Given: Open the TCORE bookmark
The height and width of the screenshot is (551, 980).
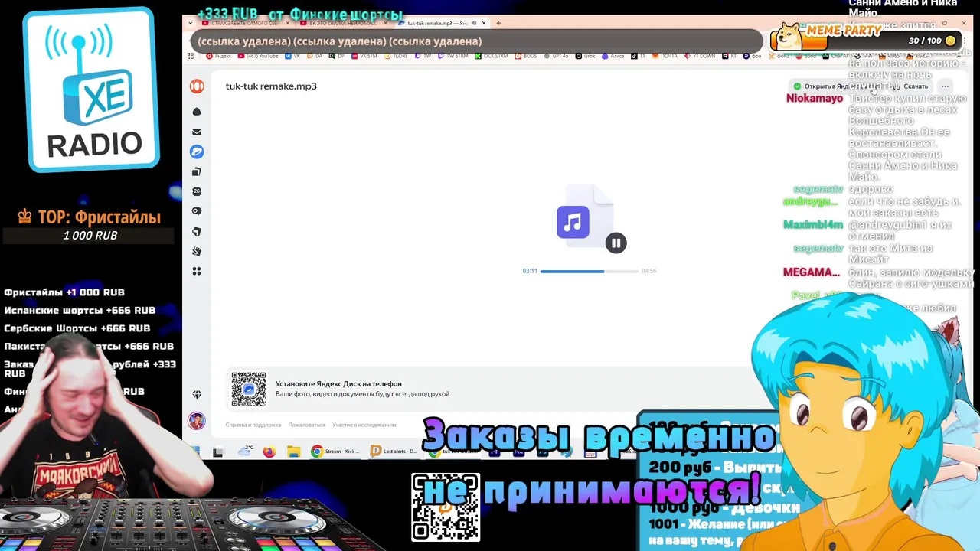Looking at the screenshot, I should (396, 56).
